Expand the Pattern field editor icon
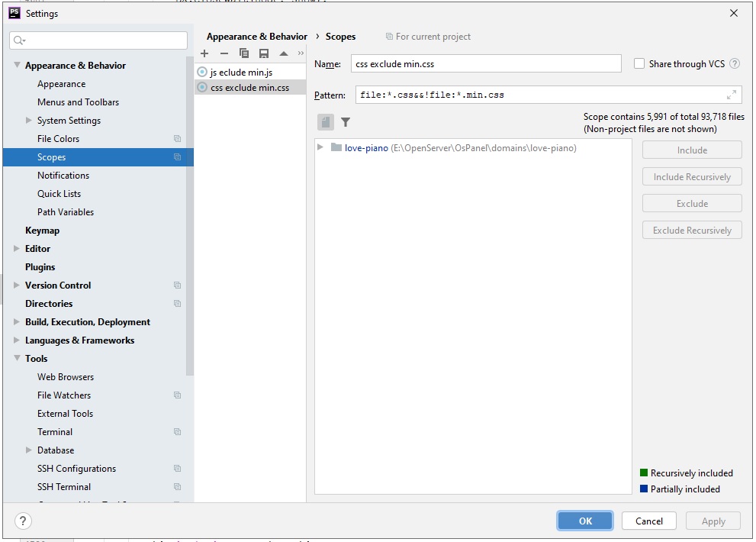Screen dimensions: 756x542 coord(732,95)
